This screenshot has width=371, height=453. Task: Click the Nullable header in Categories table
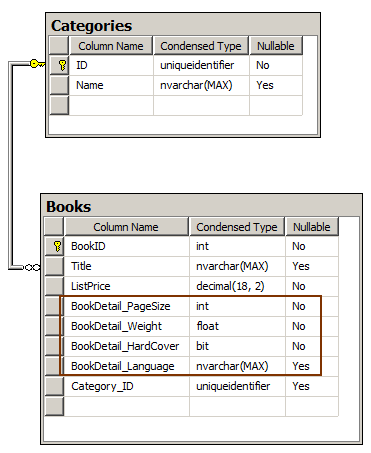click(276, 46)
